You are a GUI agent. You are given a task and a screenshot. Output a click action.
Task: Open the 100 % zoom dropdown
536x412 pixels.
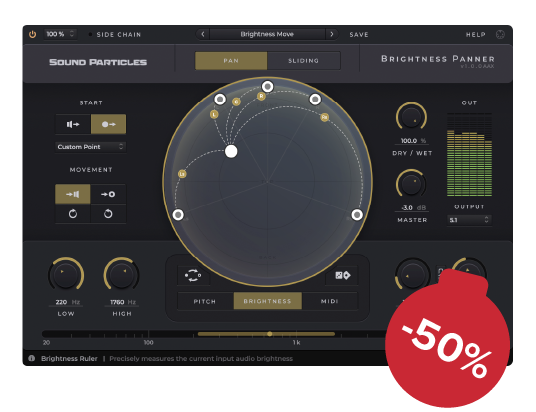tap(60, 34)
